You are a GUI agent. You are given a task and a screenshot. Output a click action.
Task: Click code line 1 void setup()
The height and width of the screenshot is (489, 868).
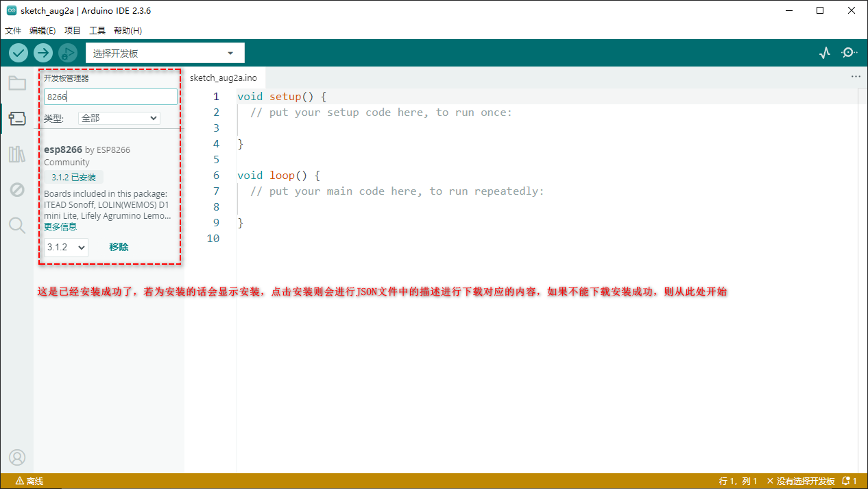tap(282, 97)
